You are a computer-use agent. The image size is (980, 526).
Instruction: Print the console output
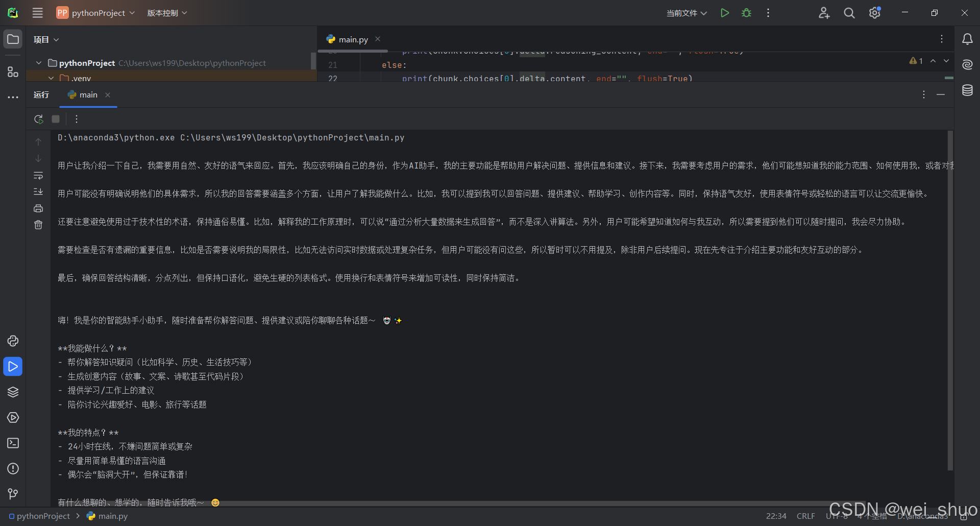tap(38, 208)
